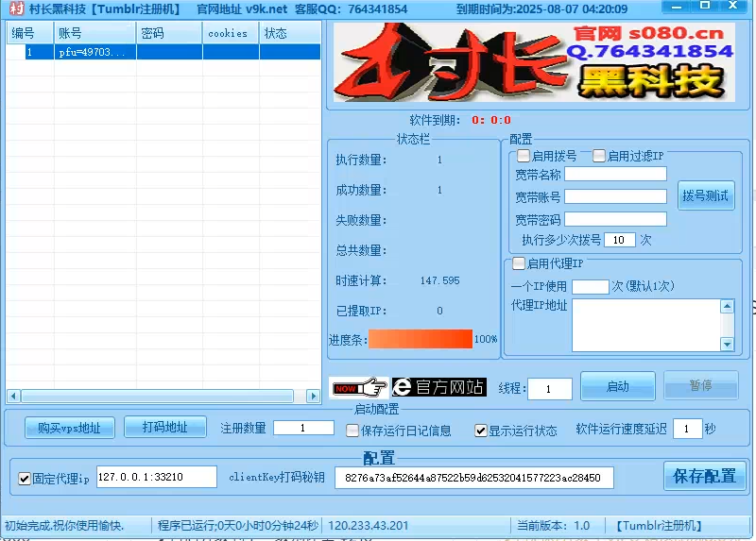Click the clientKey打码秘钥 input field
The width and height of the screenshot is (756, 541).
[474, 478]
